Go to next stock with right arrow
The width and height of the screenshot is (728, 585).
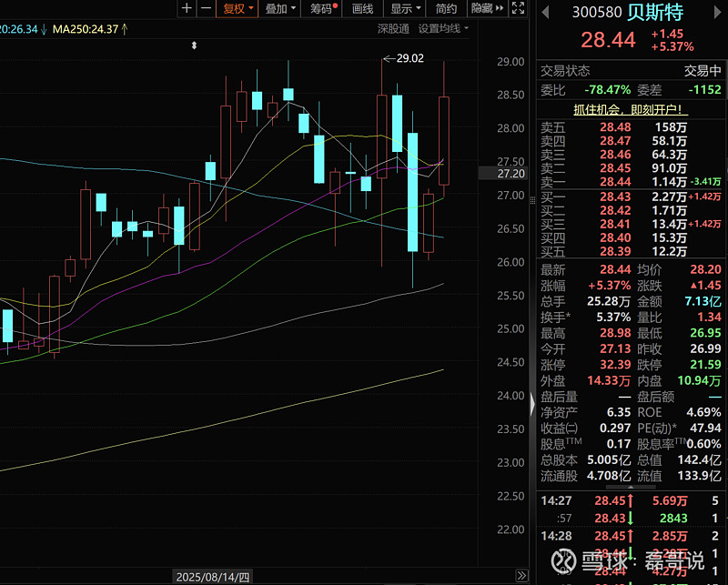[717, 13]
